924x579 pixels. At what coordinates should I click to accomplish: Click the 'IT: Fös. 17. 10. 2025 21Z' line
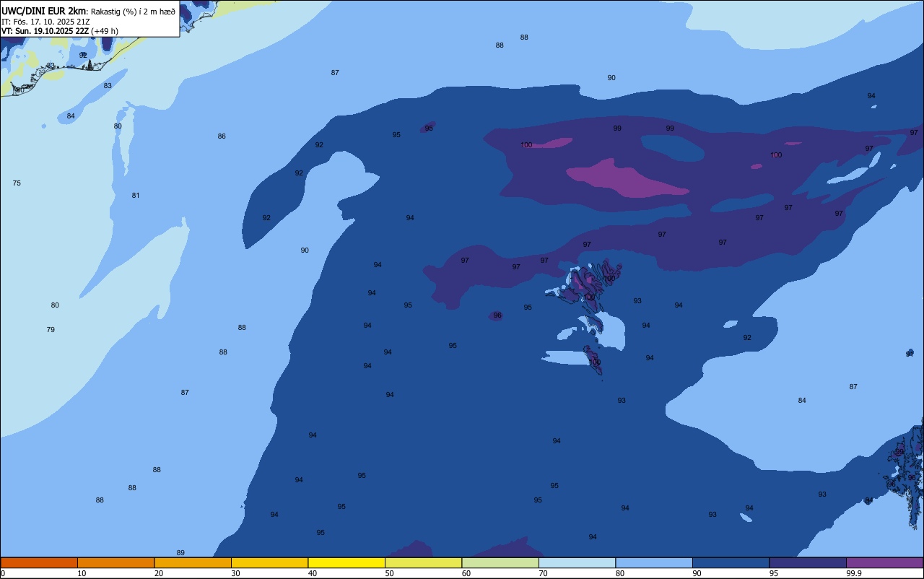pos(45,22)
